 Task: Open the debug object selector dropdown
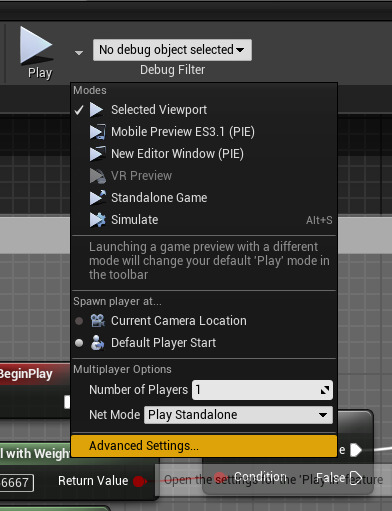pos(172,50)
